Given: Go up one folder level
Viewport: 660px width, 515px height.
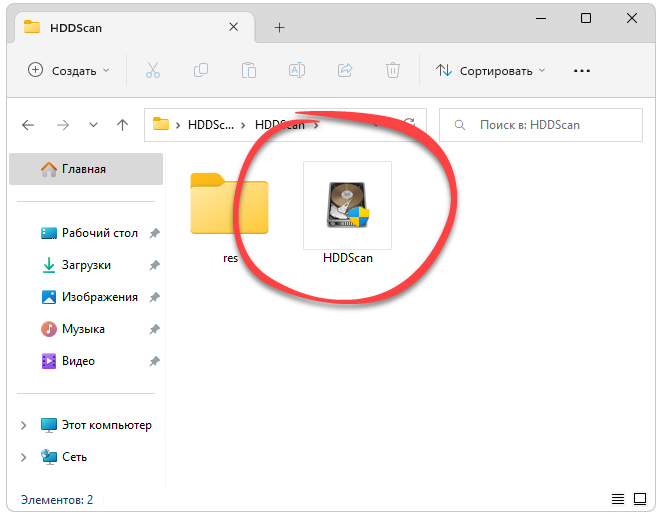Looking at the screenshot, I should [122, 125].
